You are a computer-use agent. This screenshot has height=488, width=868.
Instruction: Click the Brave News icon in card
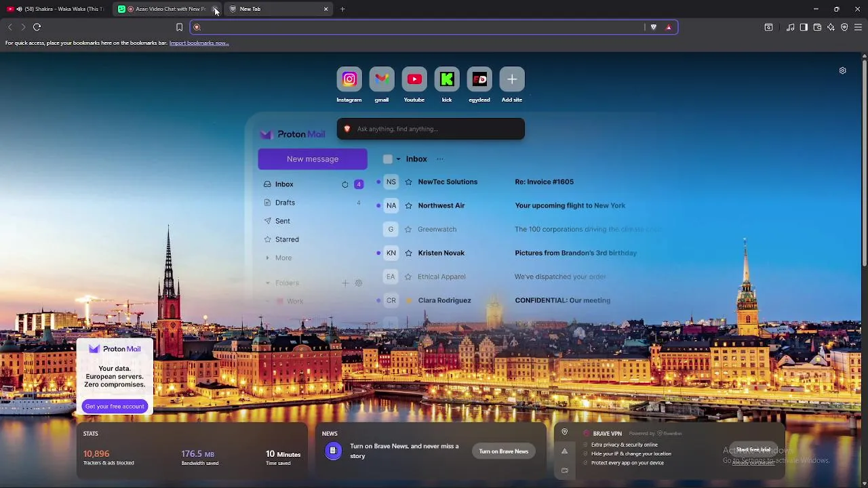(333, 451)
